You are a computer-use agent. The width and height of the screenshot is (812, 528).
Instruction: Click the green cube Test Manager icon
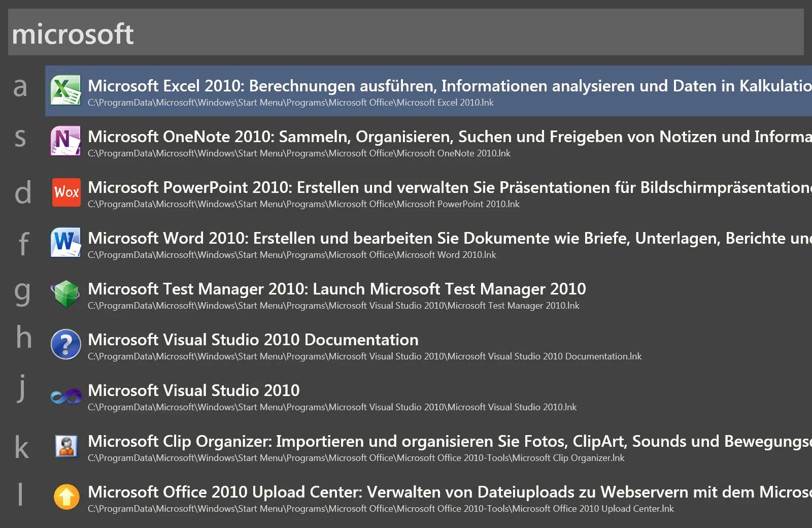tap(66, 293)
